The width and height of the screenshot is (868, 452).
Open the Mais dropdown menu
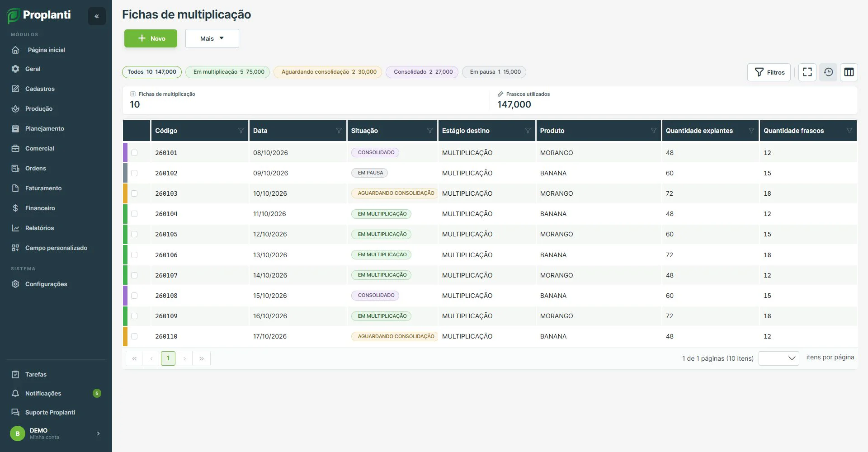tap(212, 38)
